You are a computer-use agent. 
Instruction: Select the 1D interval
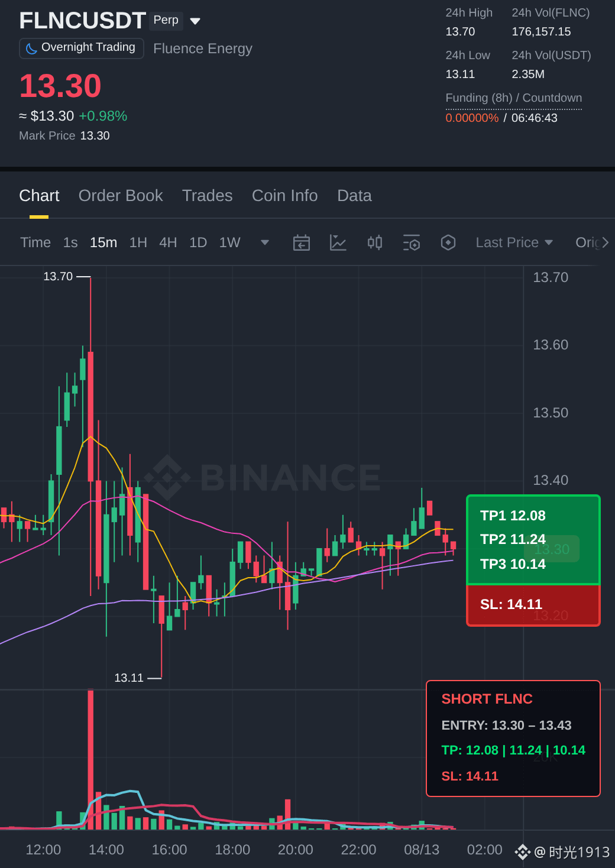pyautogui.click(x=198, y=242)
